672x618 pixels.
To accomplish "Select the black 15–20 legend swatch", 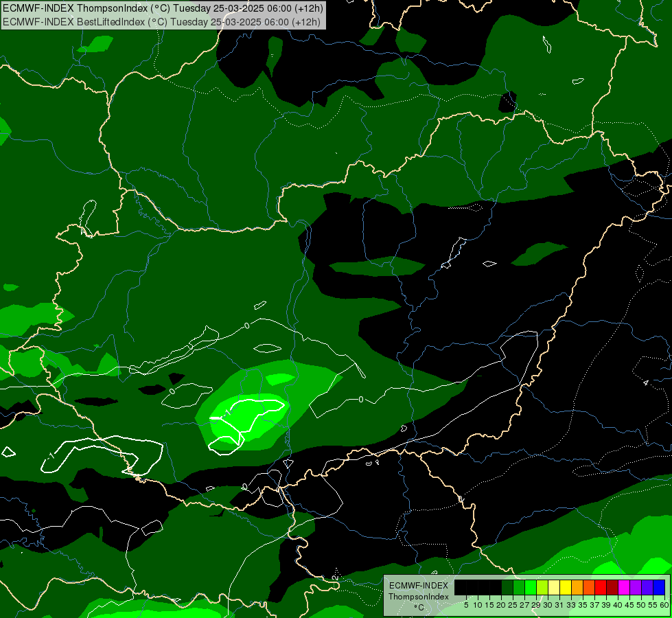I will [496, 587].
